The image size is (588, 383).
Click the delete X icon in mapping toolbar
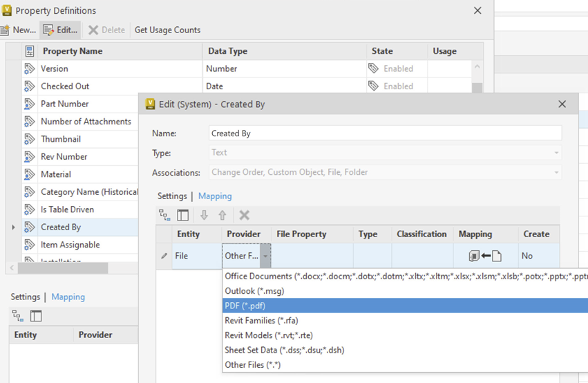tap(244, 215)
